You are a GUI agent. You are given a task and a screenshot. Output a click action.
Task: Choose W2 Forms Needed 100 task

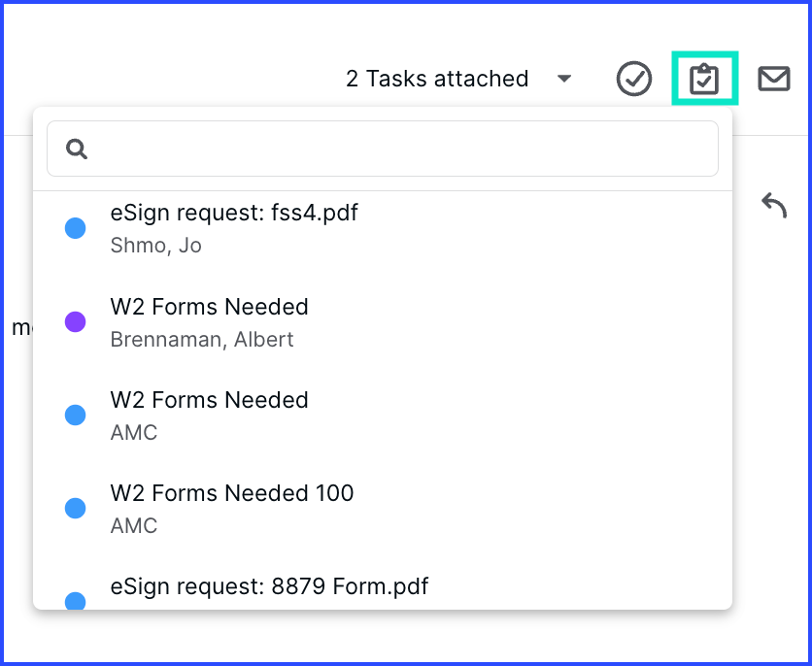point(383,508)
